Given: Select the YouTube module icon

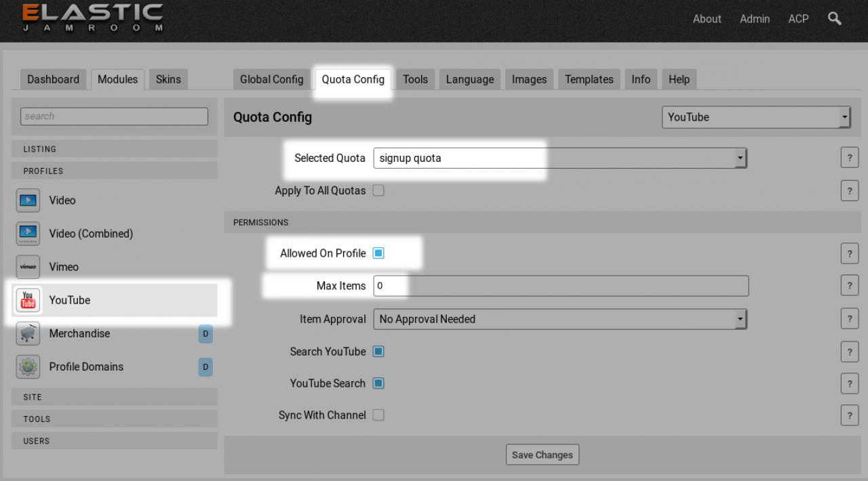Looking at the screenshot, I should [28, 300].
